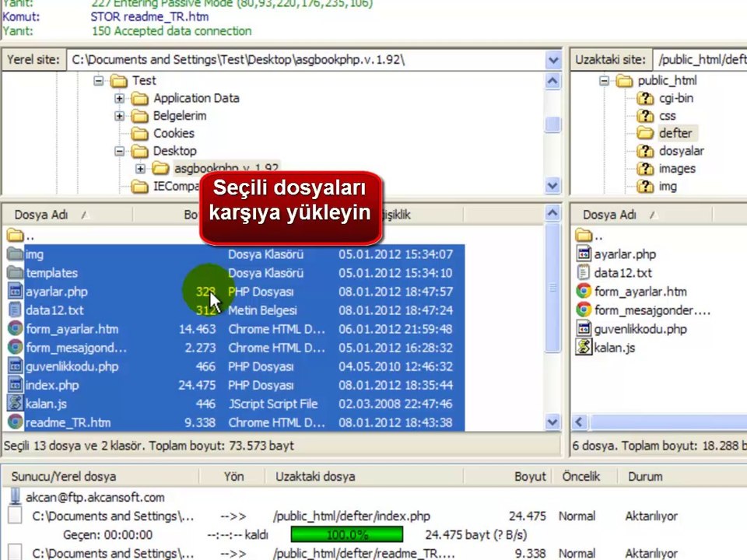Click the parent folder icon in local list
747x560 pixels.
pyautogui.click(x=16, y=235)
